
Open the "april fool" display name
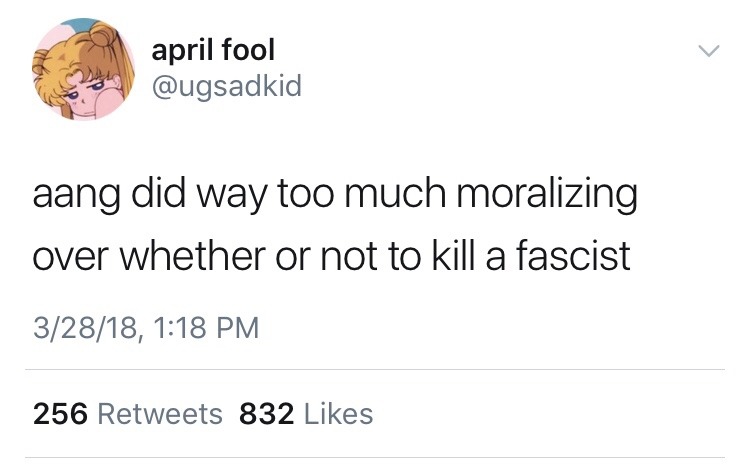tap(213, 49)
